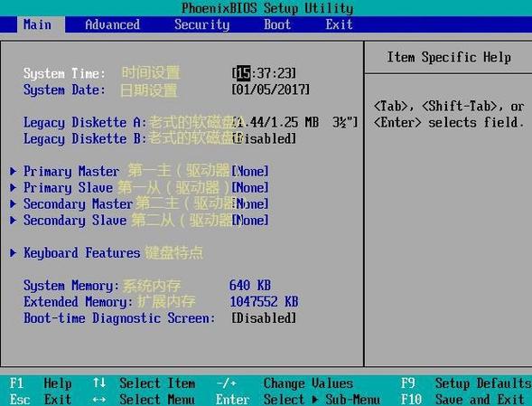Select the highlighted hour field 15
Screen dimensions: 532x406
click(x=243, y=73)
